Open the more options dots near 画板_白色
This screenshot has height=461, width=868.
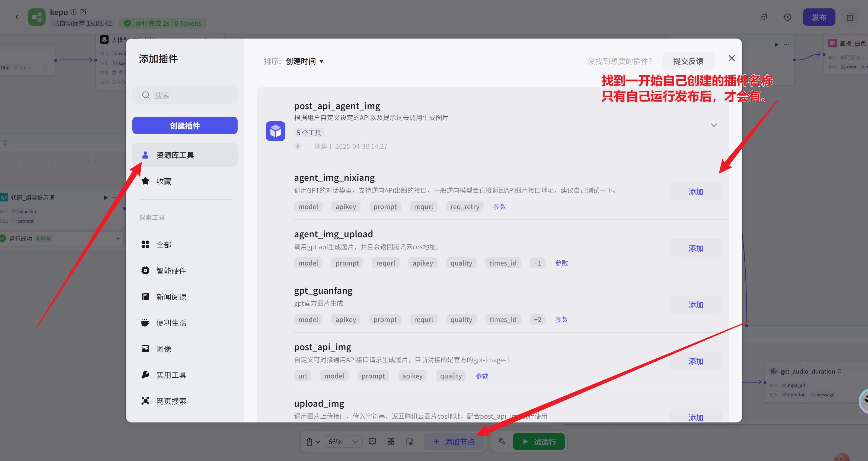[x=786, y=45]
